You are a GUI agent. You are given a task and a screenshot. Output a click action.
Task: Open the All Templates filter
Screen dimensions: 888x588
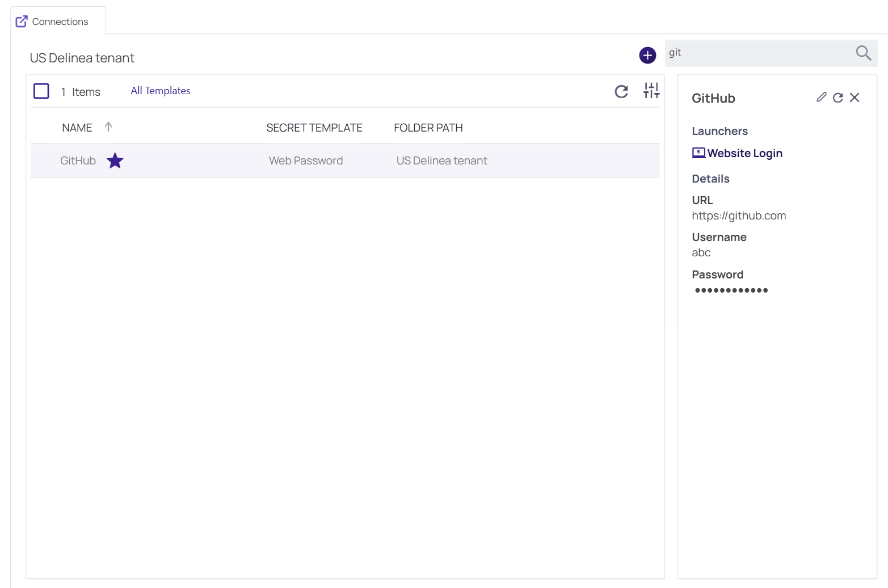[x=161, y=91]
